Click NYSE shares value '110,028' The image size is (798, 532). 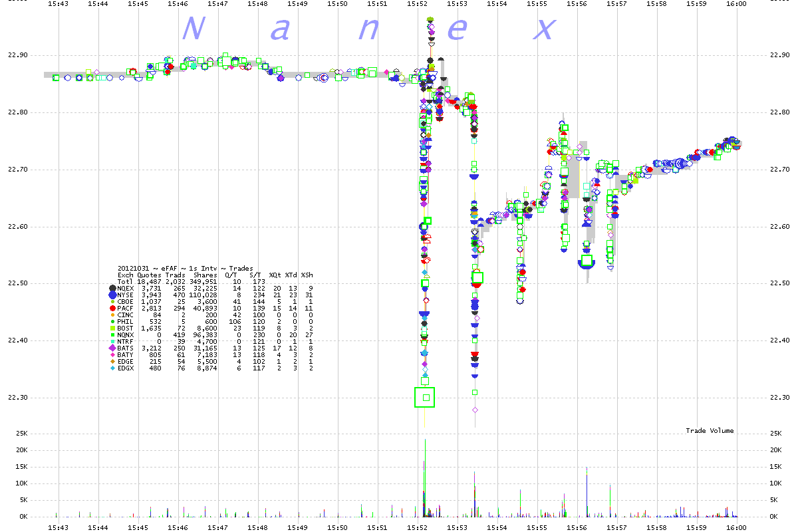pos(203,295)
